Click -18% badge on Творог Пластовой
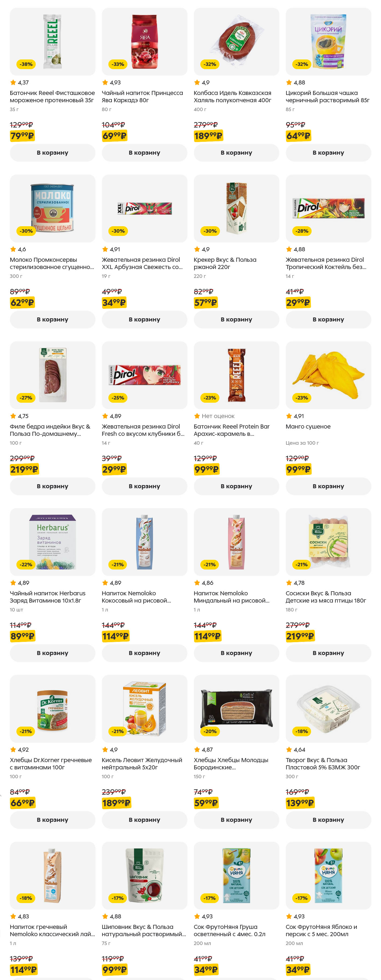Viewport: 381px width, 980px height. pyautogui.click(x=302, y=731)
